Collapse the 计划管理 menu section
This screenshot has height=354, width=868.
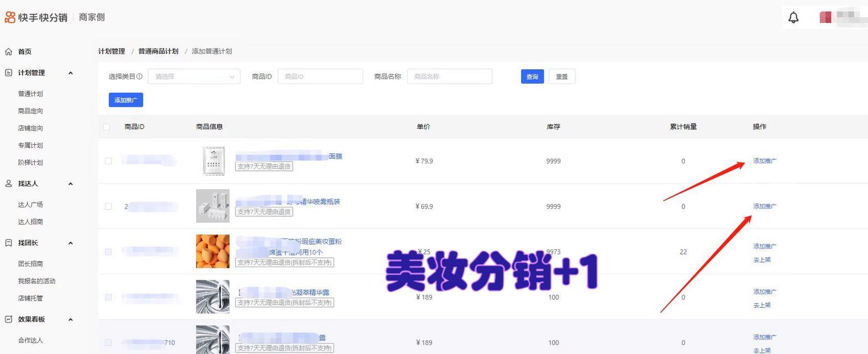[x=70, y=72]
